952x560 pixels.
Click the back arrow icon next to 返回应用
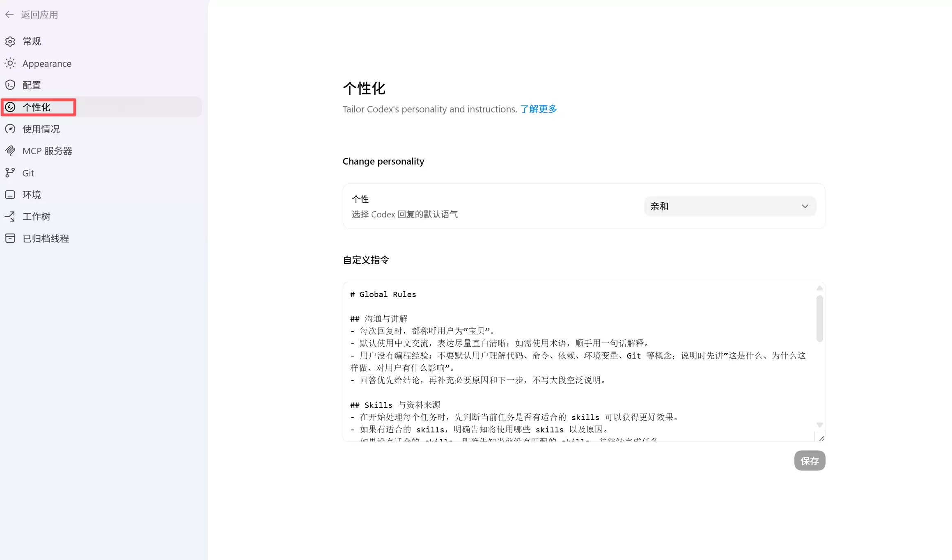tap(9, 15)
